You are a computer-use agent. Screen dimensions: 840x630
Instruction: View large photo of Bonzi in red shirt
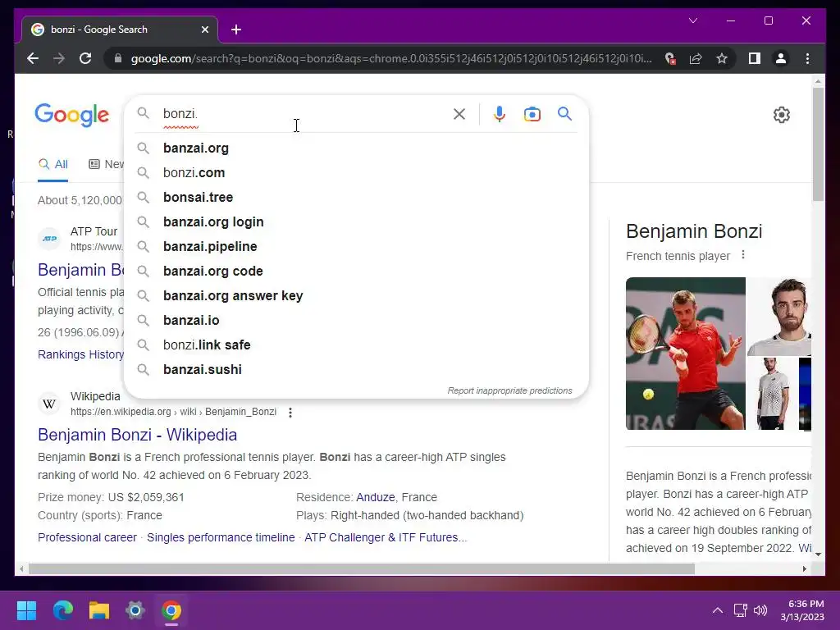pos(685,354)
